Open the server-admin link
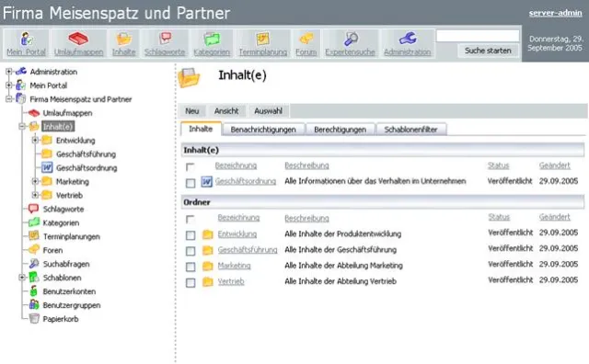This screenshot has width=589, height=364. coord(555,13)
